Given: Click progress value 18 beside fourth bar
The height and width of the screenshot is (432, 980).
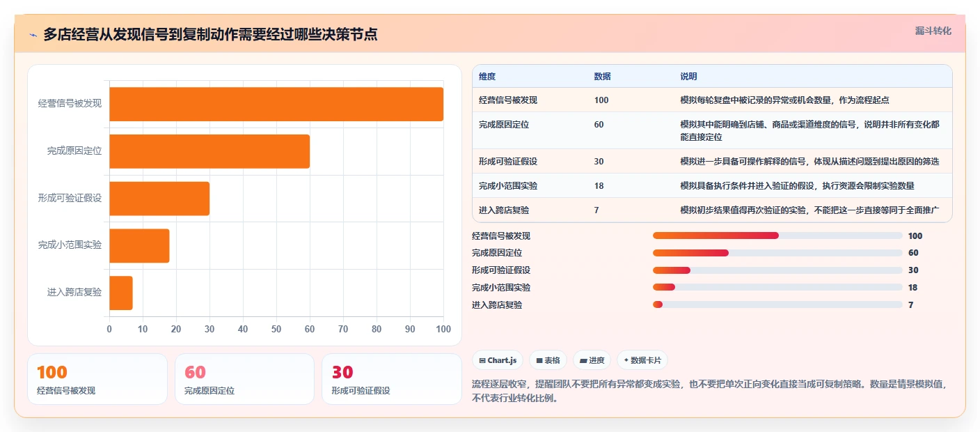Looking at the screenshot, I should 913,287.
